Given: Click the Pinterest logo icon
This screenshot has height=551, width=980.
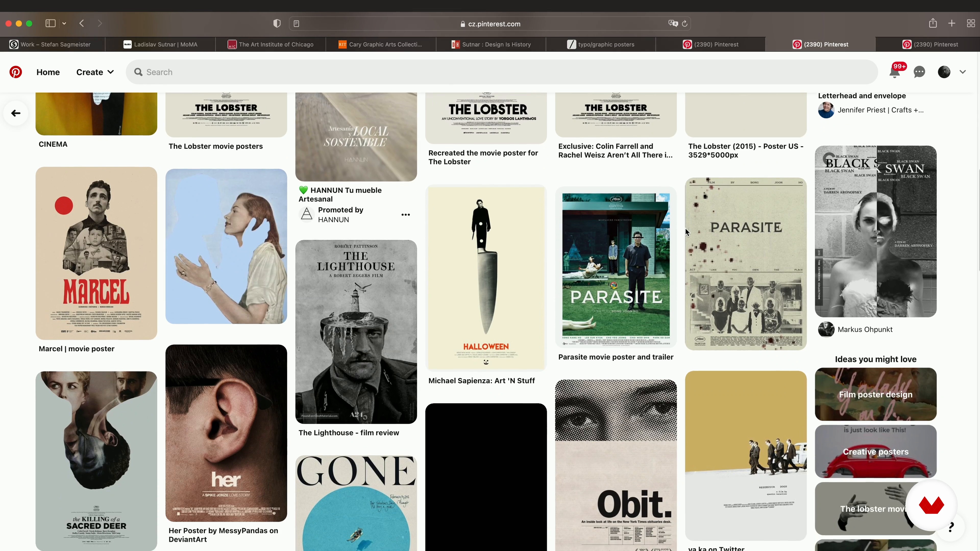Looking at the screenshot, I should point(16,72).
